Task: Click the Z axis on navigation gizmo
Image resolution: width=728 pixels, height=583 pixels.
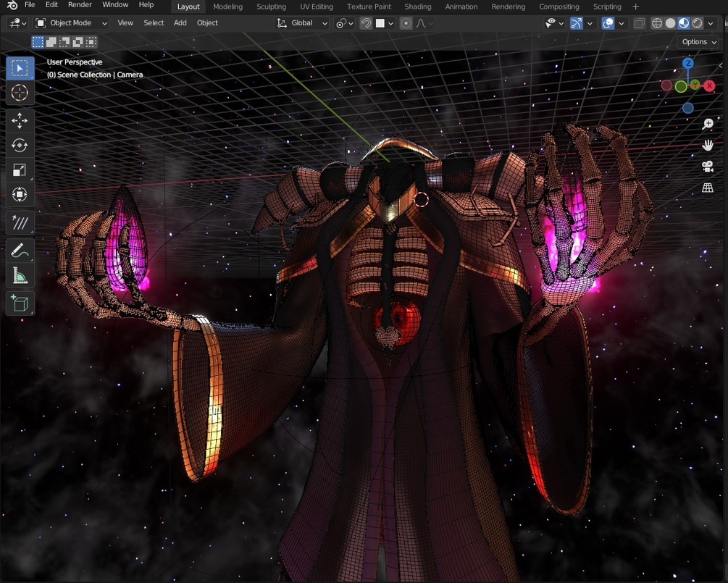Action: click(687, 63)
